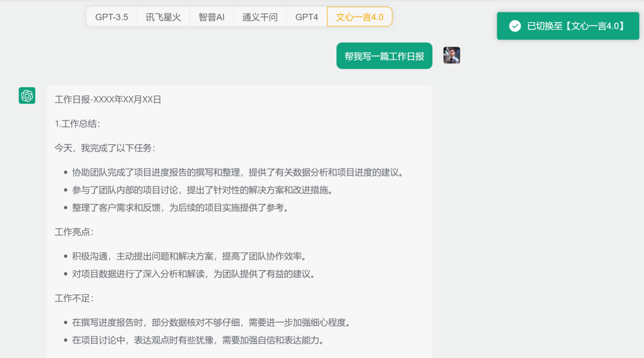Switch to the GPT4 tab

tap(306, 17)
